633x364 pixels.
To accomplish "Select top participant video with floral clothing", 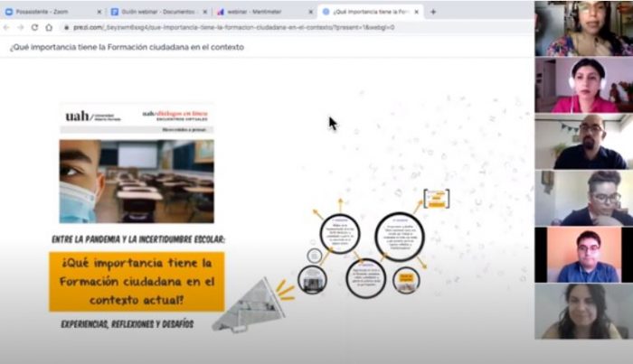I will [x=584, y=28].
